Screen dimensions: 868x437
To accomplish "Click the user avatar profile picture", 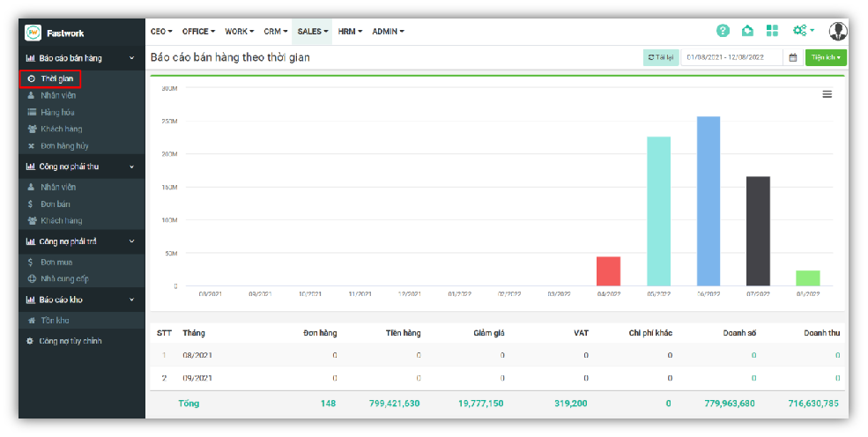I will point(837,31).
